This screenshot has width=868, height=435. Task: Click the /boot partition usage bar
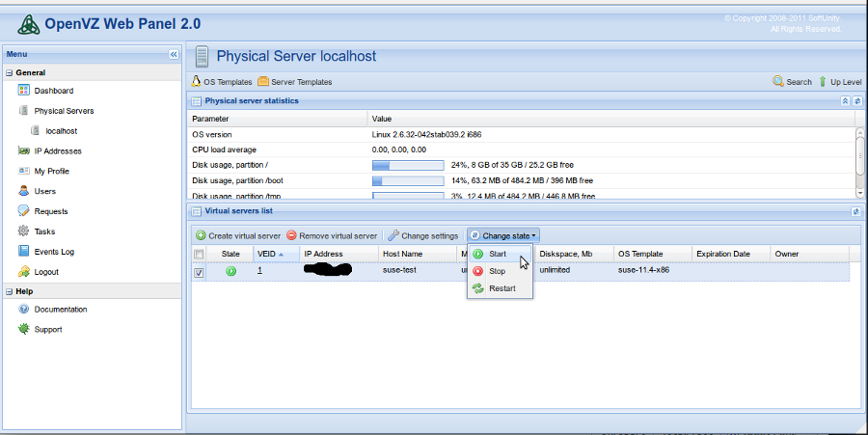pos(408,180)
